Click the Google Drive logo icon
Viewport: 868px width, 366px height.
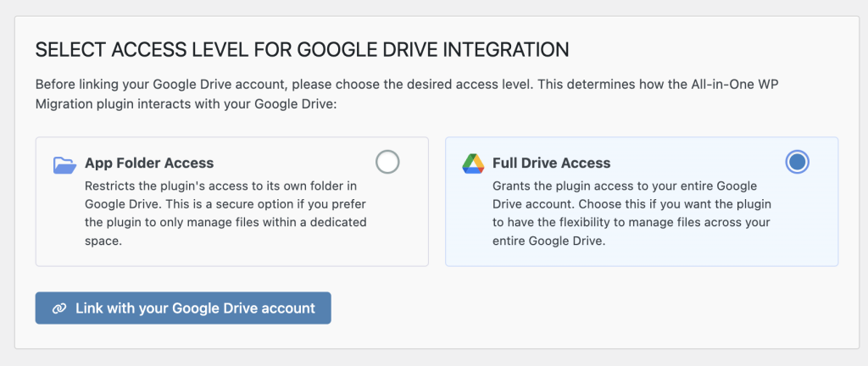click(x=473, y=164)
